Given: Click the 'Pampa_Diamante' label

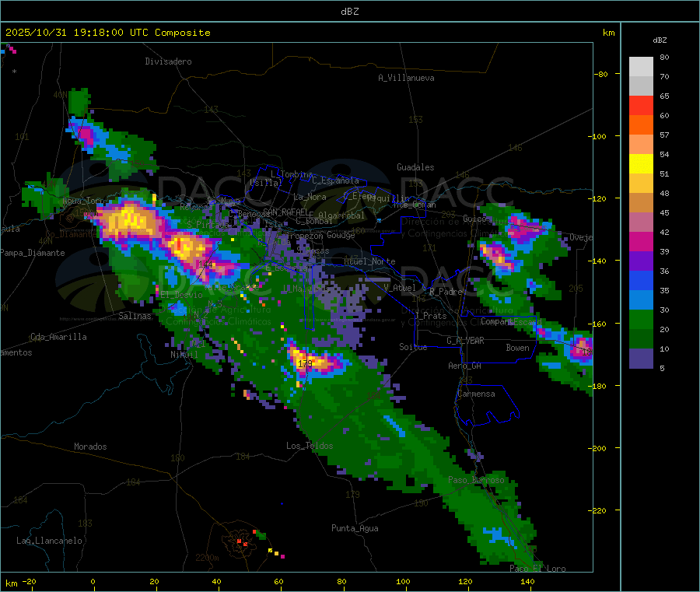Looking at the screenshot, I should (x=33, y=253).
